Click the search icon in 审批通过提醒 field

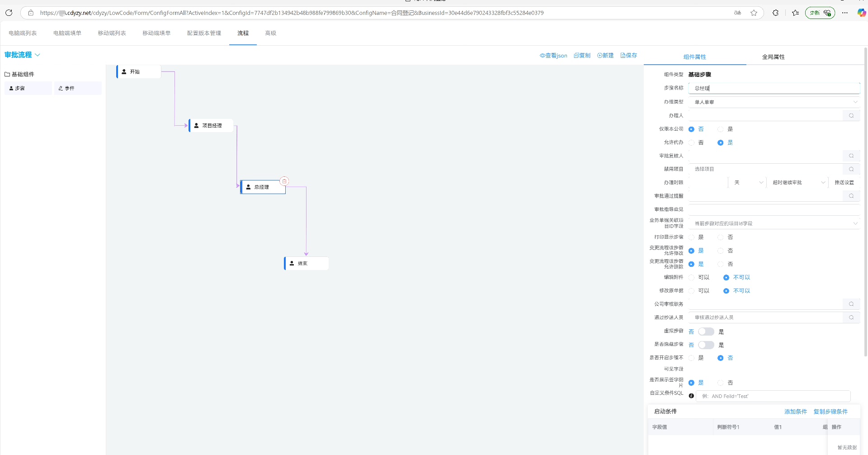click(x=851, y=196)
